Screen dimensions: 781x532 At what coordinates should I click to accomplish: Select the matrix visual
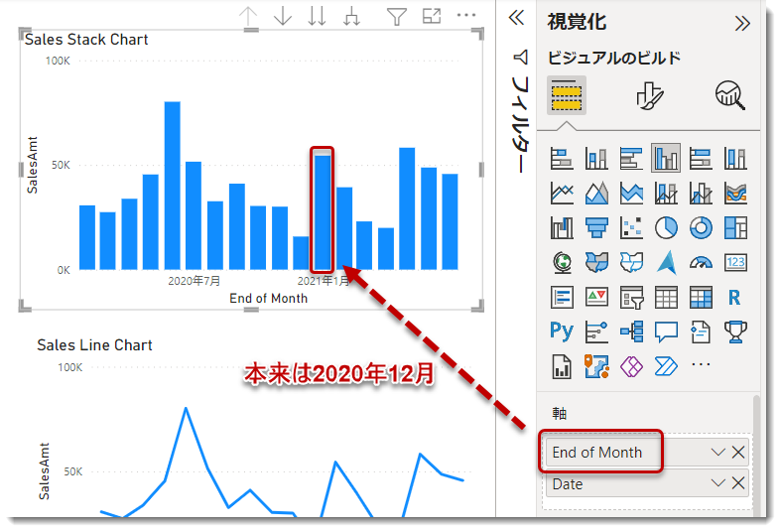[x=701, y=298]
